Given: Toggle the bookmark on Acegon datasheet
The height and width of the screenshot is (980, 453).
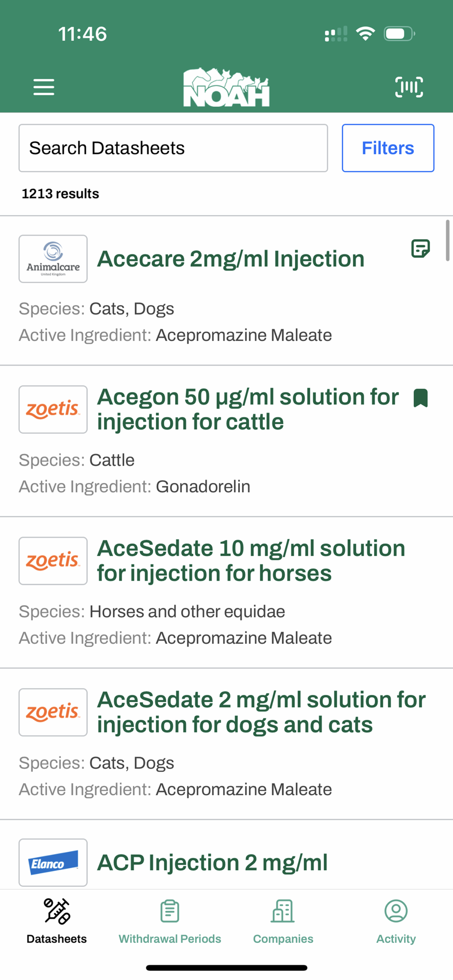Looking at the screenshot, I should (x=421, y=398).
